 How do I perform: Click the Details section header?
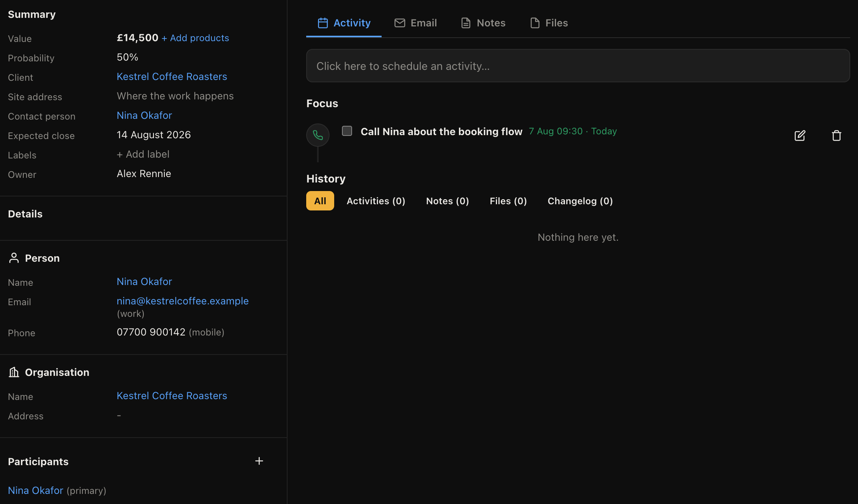tap(25, 214)
